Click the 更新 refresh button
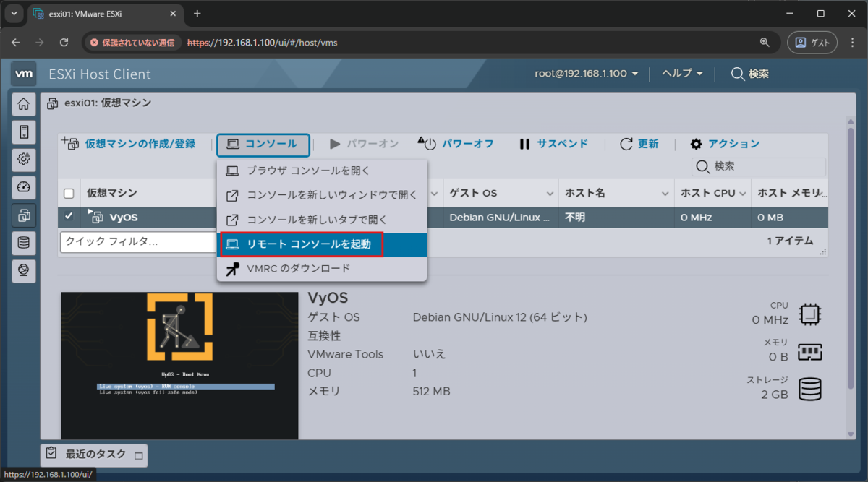This screenshot has height=482, width=868. (x=639, y=144)
